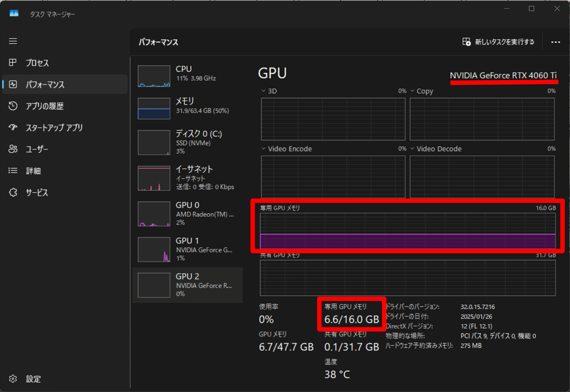The height and width of the screenshot is (392, 570).
Task: Select the ユーザー (Users) sidebar icon
Action: (x=14, y=149)
